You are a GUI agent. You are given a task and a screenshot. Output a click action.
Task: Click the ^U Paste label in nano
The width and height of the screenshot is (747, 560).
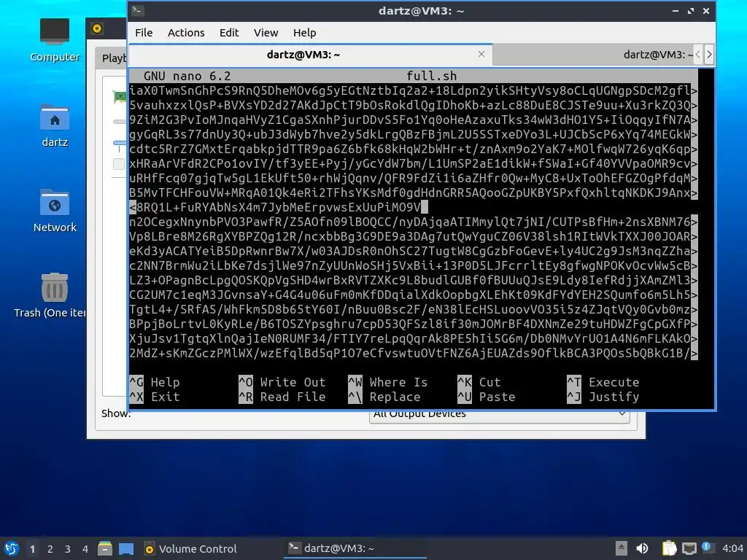click(486, 397)
